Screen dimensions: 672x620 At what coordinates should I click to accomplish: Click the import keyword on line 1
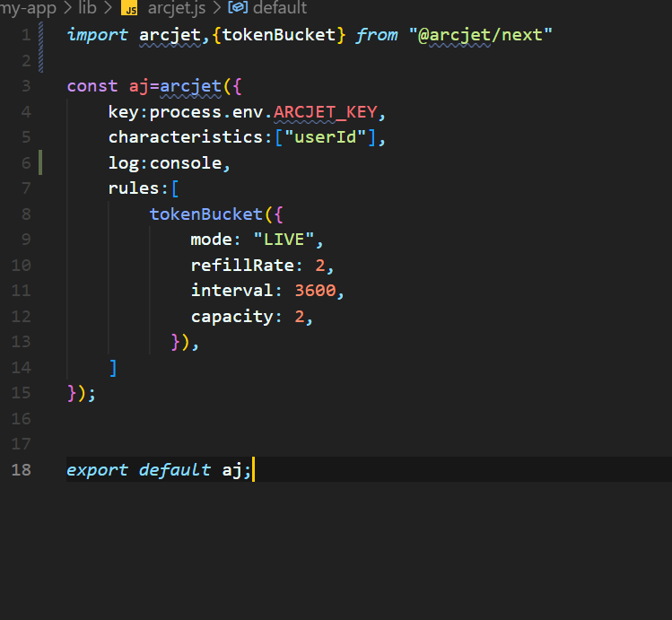[x=97, y=35]
